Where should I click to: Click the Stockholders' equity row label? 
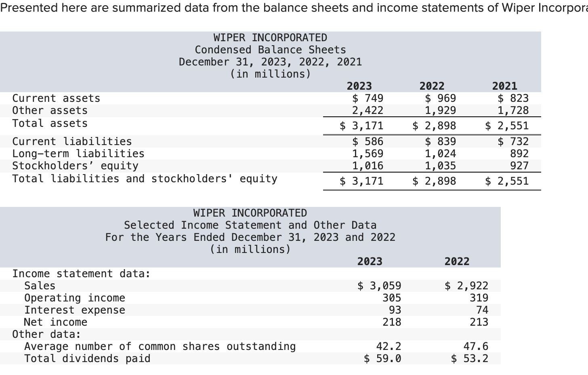(x=75, y=165)
